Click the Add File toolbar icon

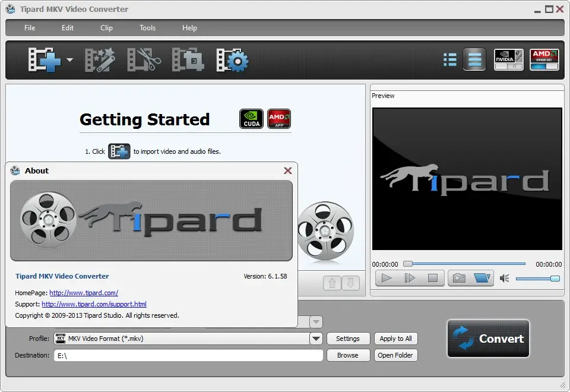[45, 59]
